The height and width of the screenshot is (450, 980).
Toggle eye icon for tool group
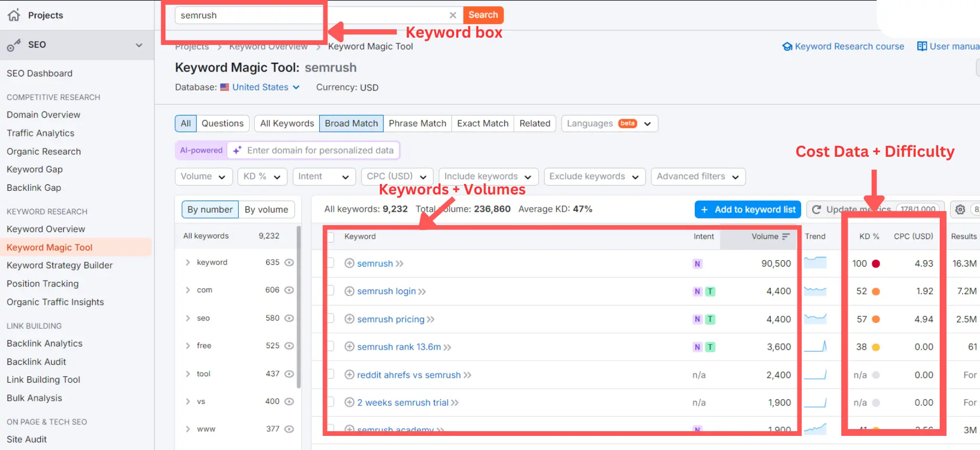[x=289, y=374]
